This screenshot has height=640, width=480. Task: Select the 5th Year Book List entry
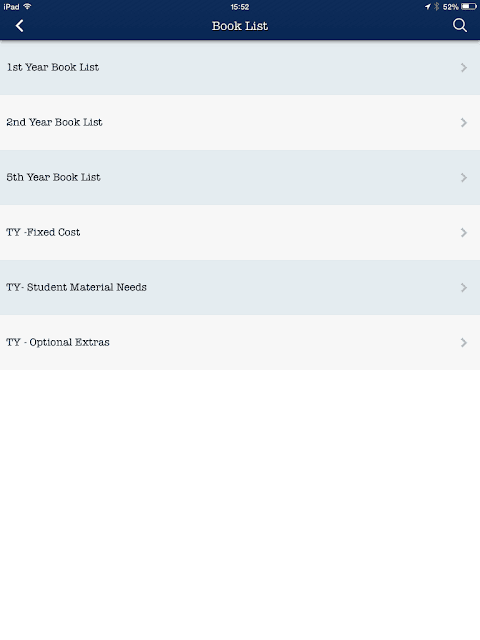coord(240,178)
